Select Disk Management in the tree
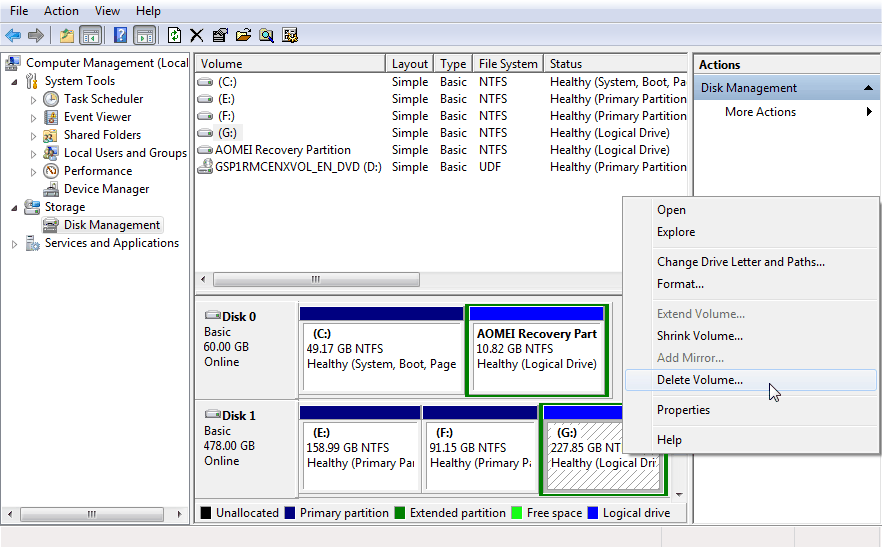 112,225
